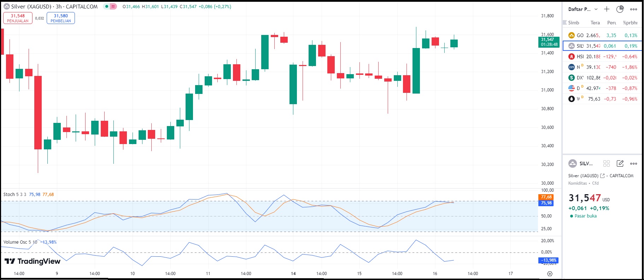Click the add symbol plus icon in watchlist

(x=607, y=9)
